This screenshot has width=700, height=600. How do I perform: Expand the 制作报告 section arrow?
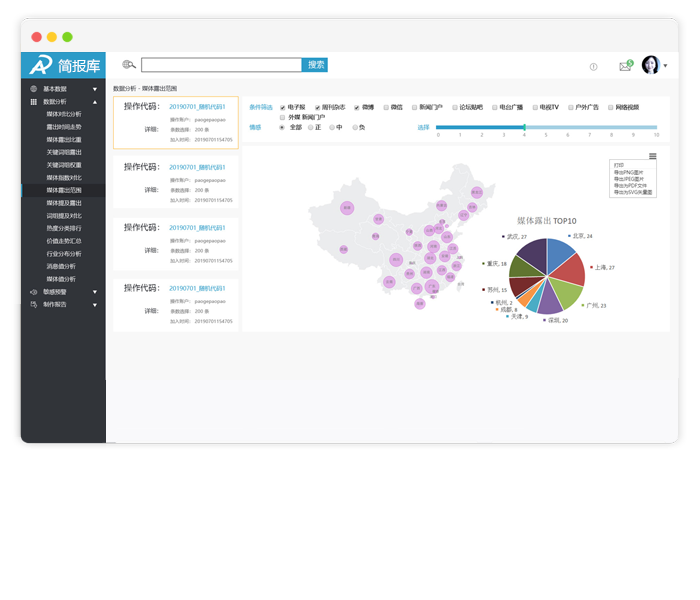pos(95,305)
